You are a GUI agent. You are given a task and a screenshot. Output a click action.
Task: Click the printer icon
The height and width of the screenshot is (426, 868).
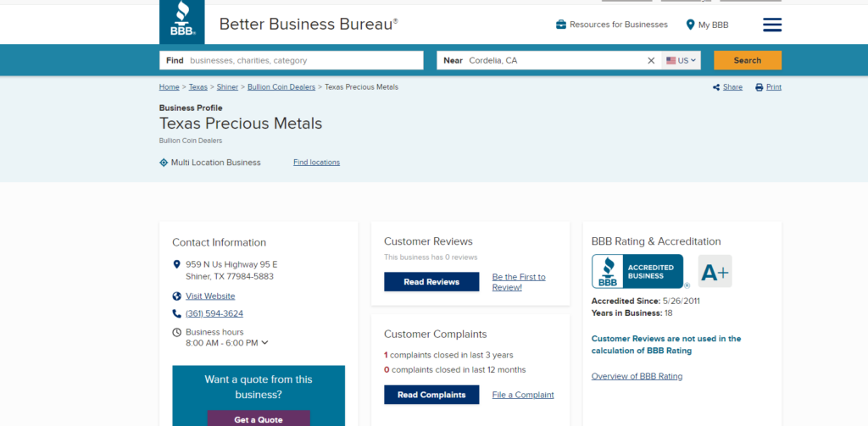[x=759, y=87]
